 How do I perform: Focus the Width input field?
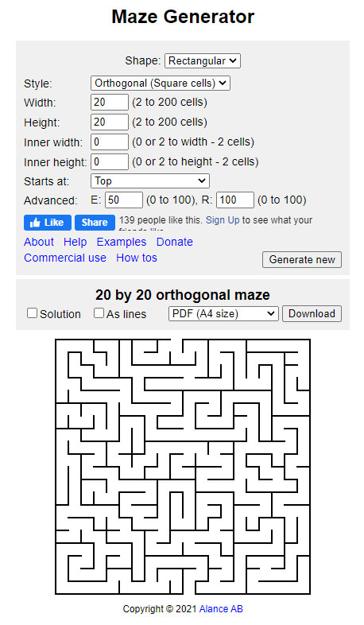pos(110,103)
